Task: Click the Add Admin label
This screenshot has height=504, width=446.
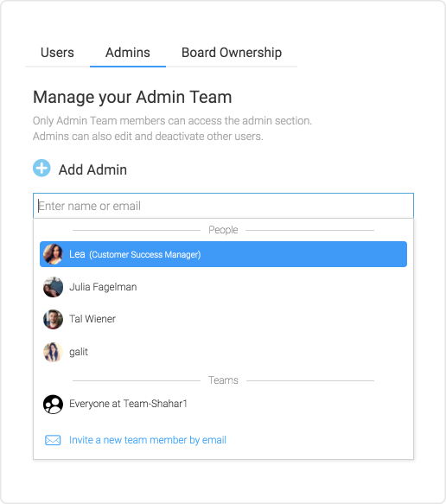Action: point(92,169)
